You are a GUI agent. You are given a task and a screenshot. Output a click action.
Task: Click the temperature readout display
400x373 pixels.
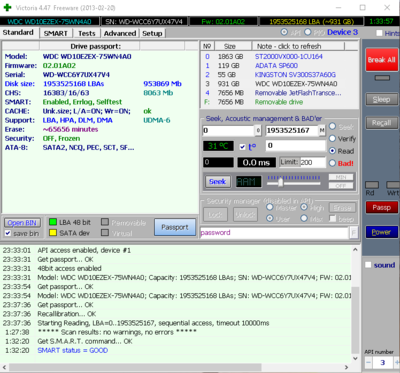tap(218, 146)
